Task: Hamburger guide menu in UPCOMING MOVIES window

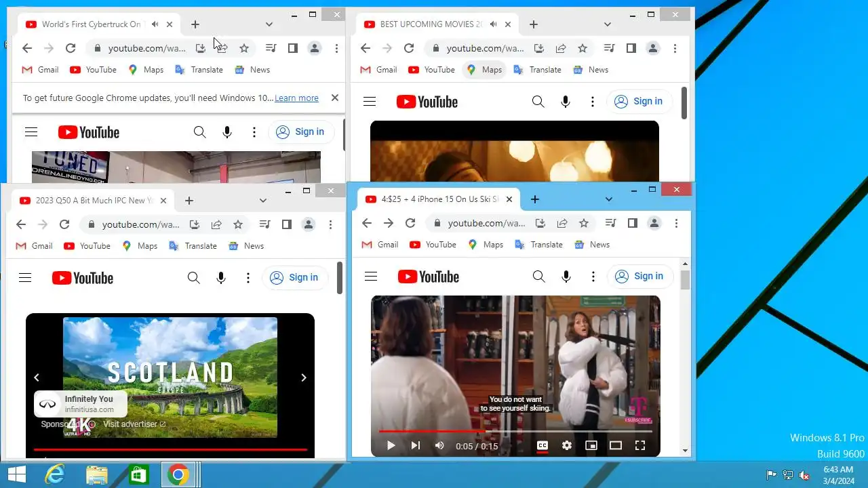Action: [x=370, y=102]
